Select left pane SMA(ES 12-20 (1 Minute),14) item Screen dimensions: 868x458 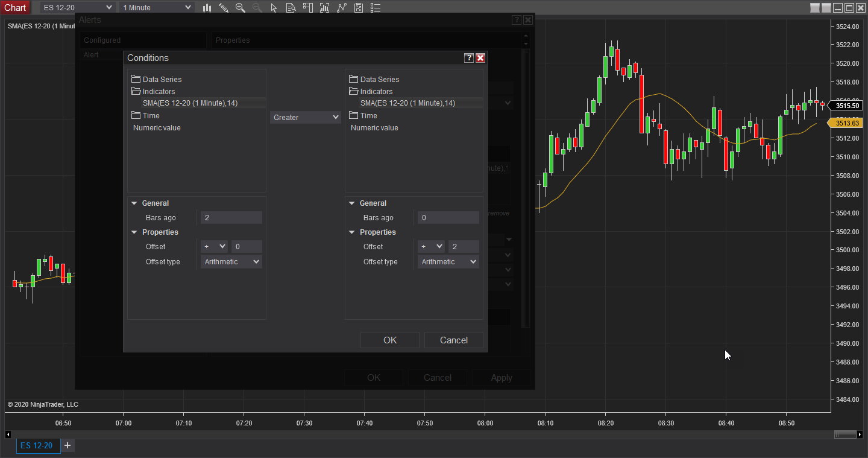coord(190,103)
